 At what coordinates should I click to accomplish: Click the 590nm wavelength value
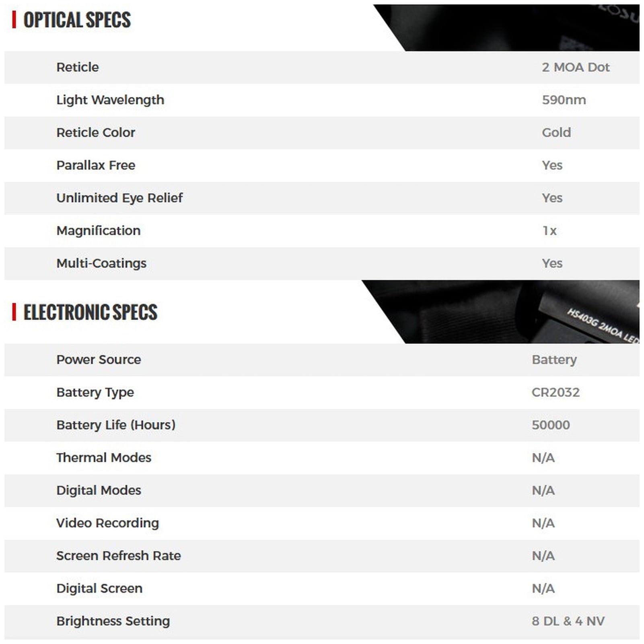tap(564, 100)
